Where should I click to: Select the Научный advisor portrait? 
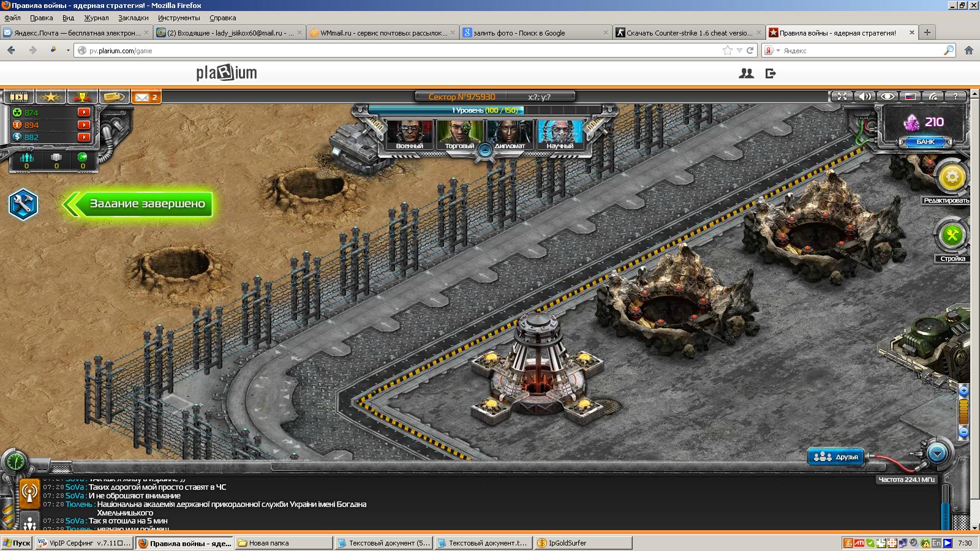(560, 135)
